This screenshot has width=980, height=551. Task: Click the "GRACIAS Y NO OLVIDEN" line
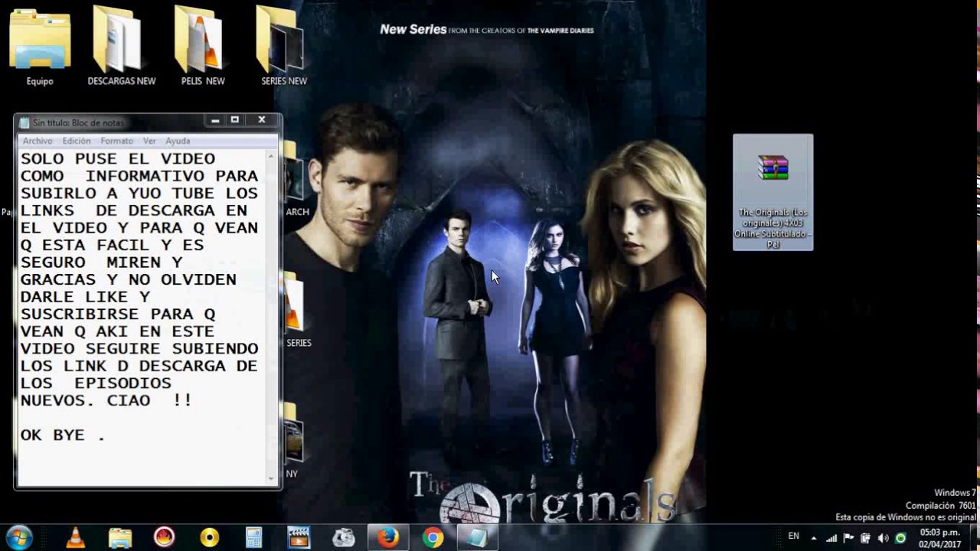tap(129, 279)
